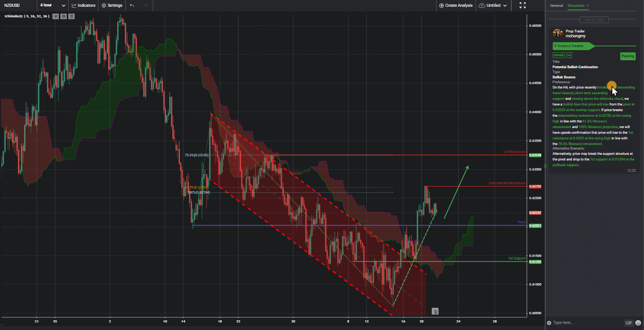Screen dimensions: 644x330
Task: Click the 1st Support 0.61392 price label
Action: pos(535,262)
